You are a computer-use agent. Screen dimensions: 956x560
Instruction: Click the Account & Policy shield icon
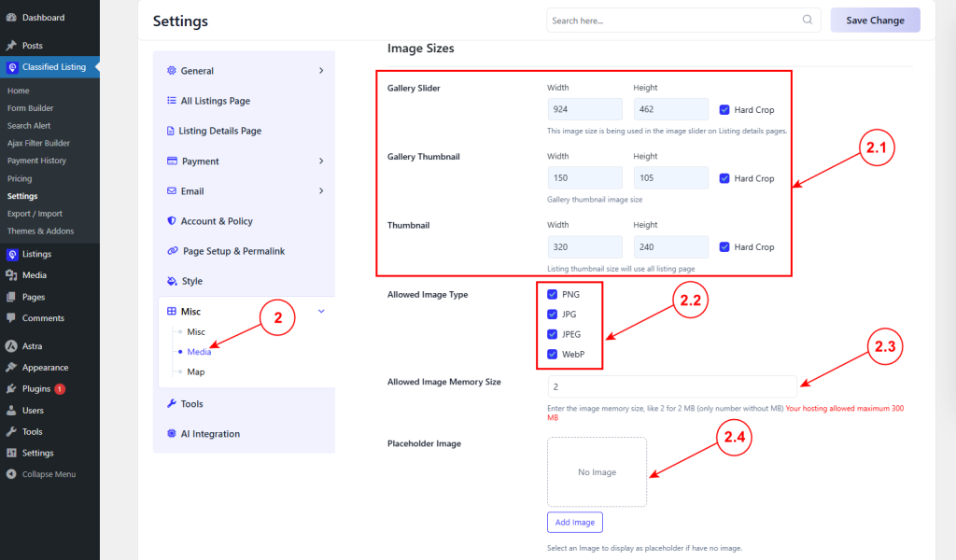pyautogui.click(x=172, y=220)
